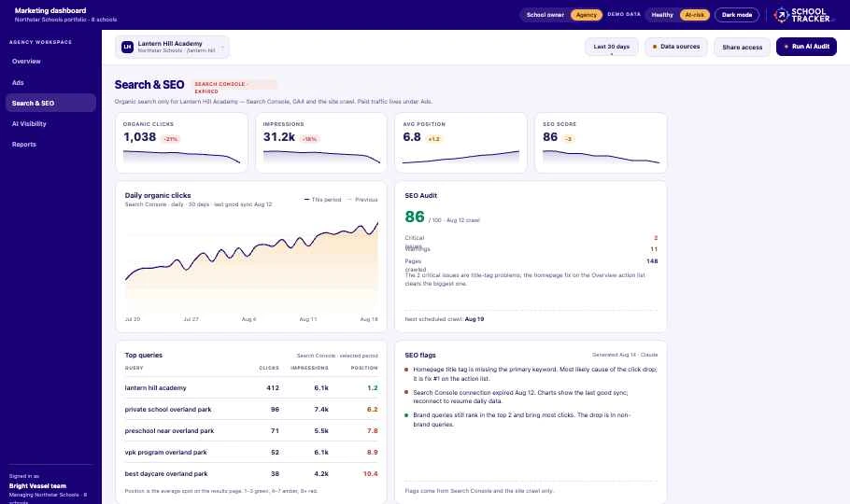Image resolution: width=850 pixels, height=504 pixels.
Task: Open Data sources
Action: (676, 48)
